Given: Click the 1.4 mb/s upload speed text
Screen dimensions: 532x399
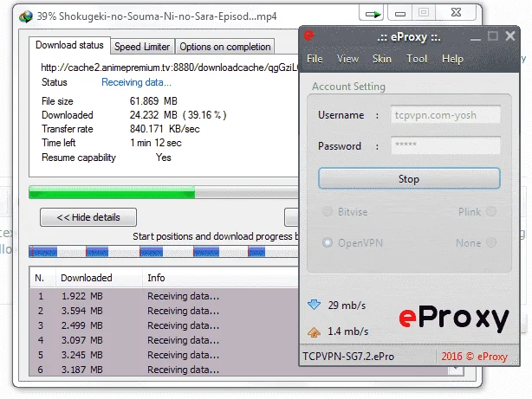Looking at the screenshot, I should tap(347, 331).
